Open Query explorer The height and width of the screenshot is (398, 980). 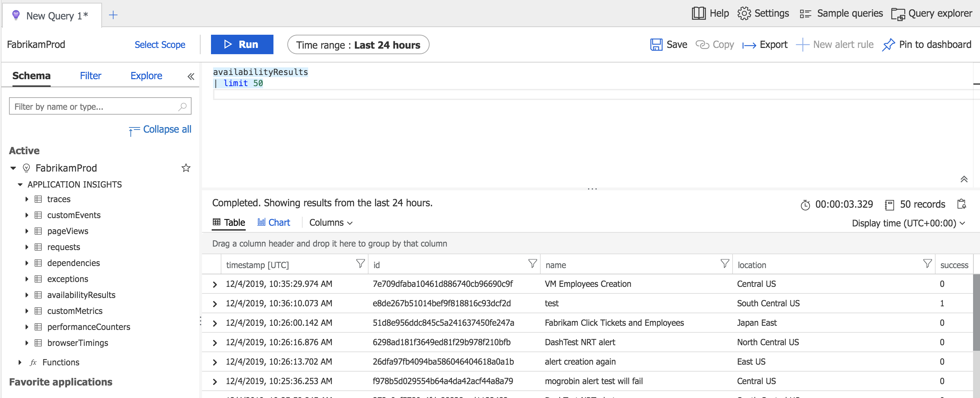click(931, 13)
